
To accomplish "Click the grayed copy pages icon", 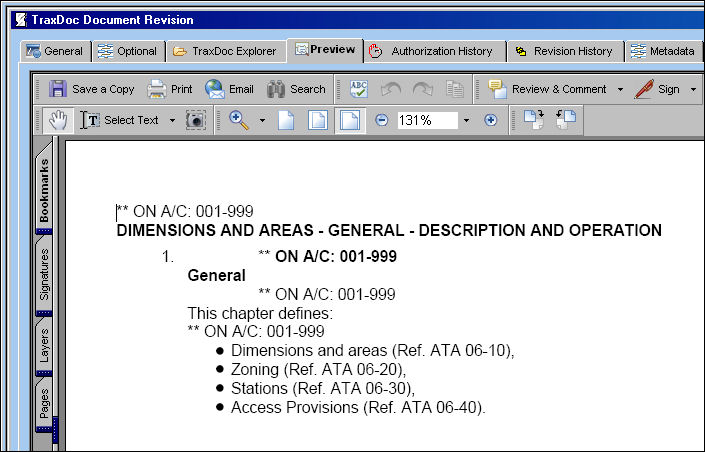I will click(455, 89).
